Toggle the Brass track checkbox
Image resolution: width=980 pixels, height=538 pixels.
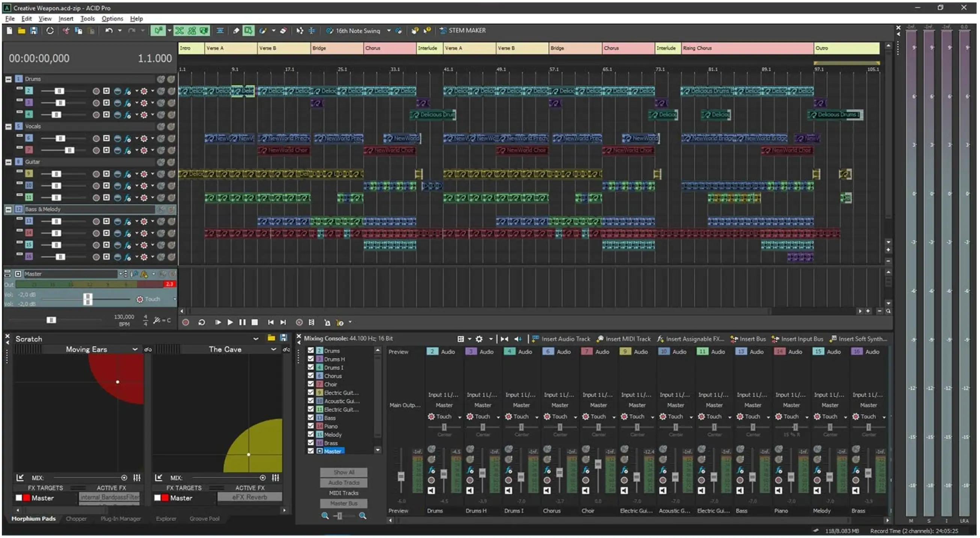pyautogui.click(x=311, y=443)
